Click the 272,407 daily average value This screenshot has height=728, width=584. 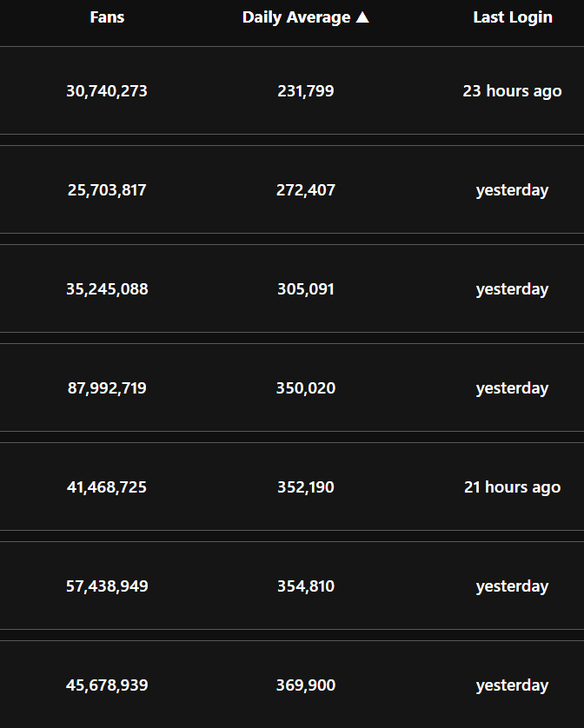click(305, 189)
